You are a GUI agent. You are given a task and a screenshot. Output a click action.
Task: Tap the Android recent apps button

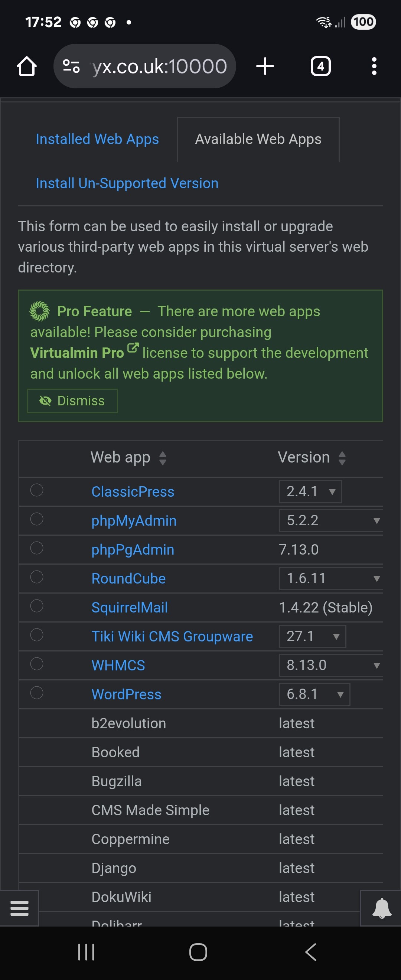pos(86,952)
